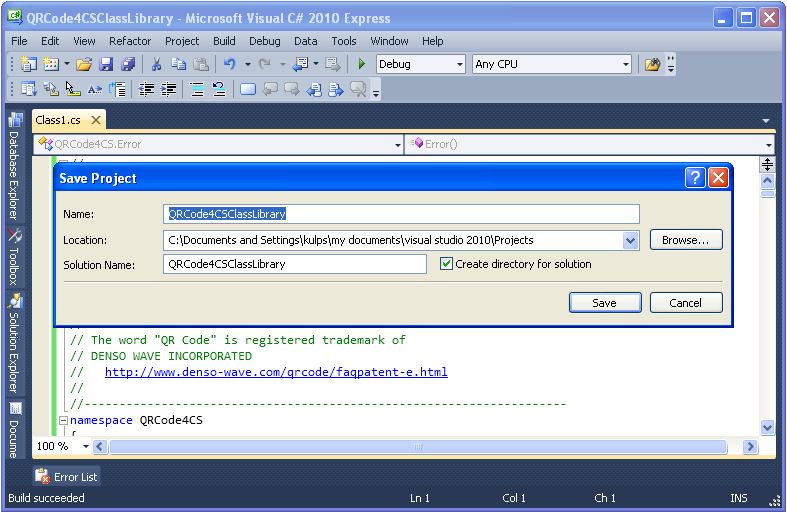Click the Find in Files binoculars icon
Screen dimensions: 787x513
click(x=652, y=64)
